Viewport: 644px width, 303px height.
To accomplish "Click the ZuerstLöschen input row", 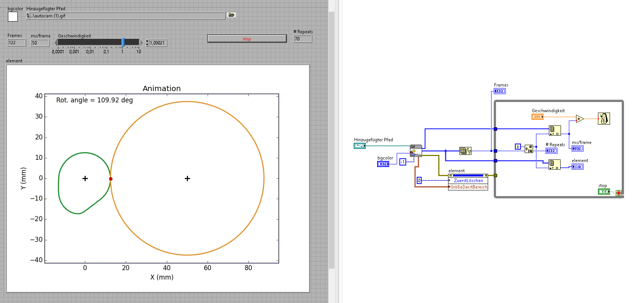I will point(468,181).
